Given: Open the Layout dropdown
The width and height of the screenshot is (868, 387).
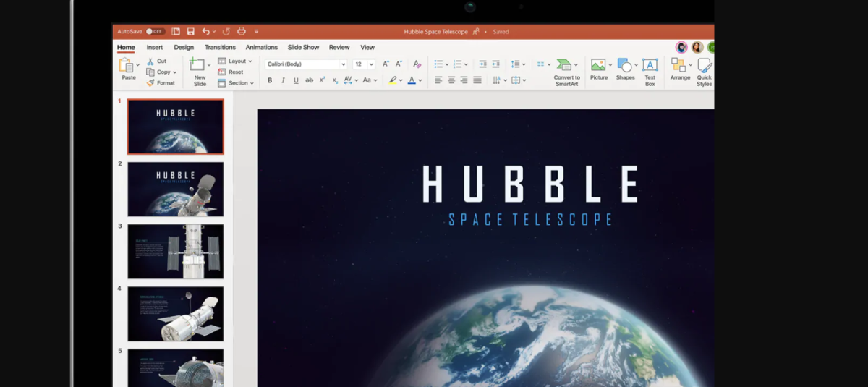Looking at the screenshot, I should click(235, 61).
